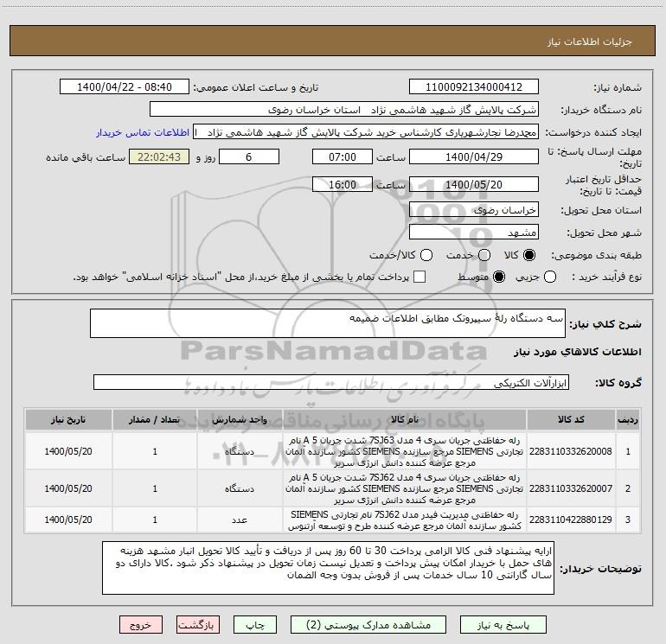Toggle the اسناد خزانه اسلامی payment checkbox
666x644 pixels.
(419, 277)
